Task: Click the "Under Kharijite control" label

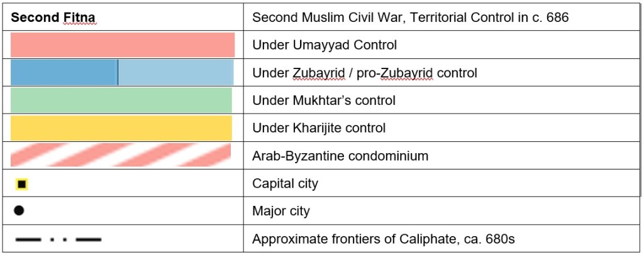Action: [x=319, y=128]
